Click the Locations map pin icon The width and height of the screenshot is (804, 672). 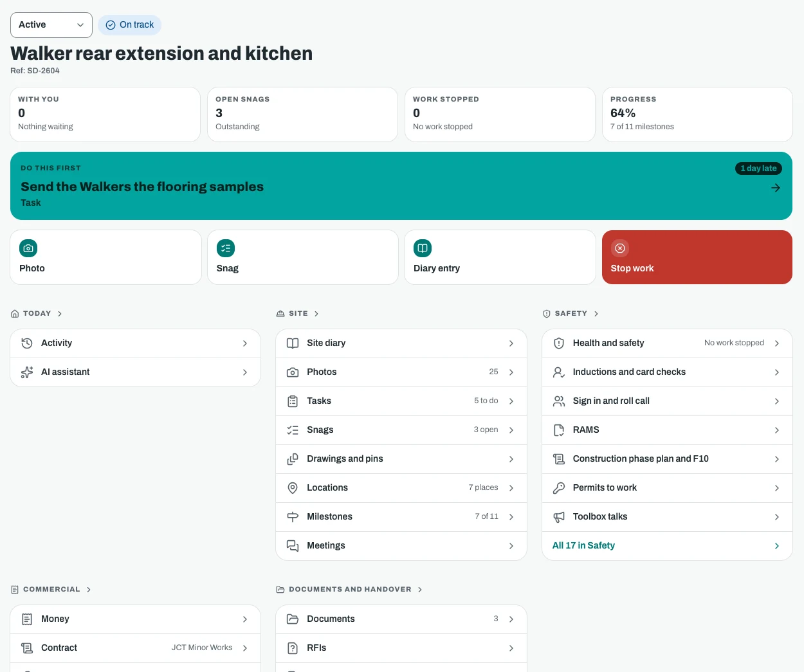pyautogui.click(x=293, y=488)
